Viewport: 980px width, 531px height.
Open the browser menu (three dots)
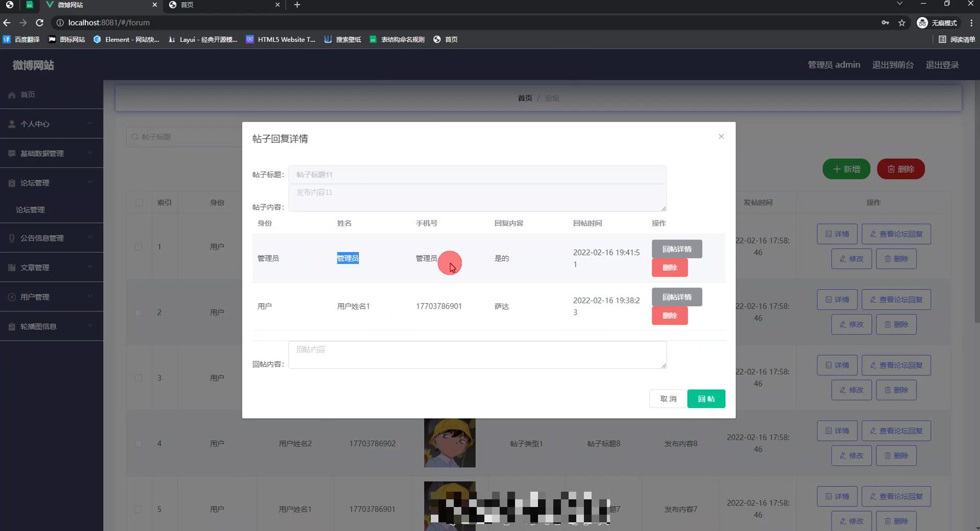pos(971,22)
